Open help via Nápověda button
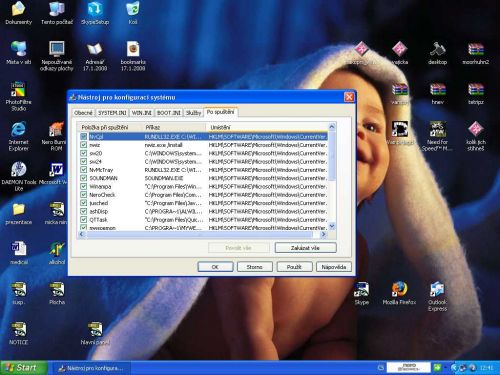The height and width of the screenshot is (375, 500). (x=334, y=267)
